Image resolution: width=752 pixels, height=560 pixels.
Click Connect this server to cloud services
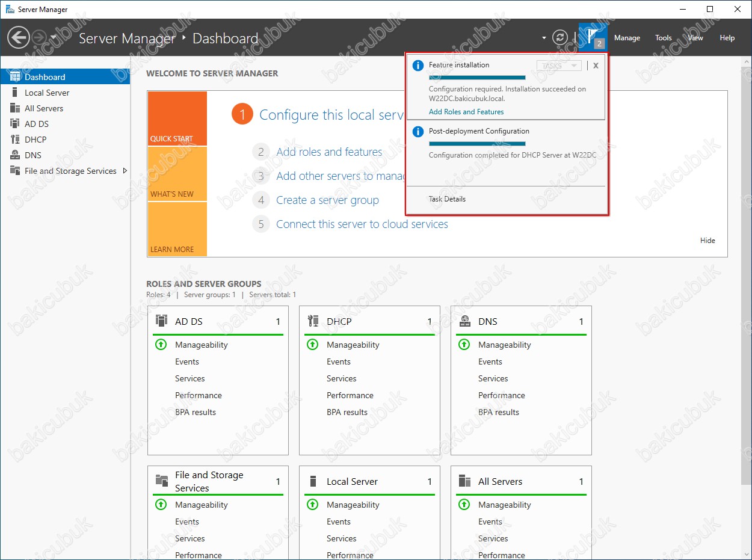[x=362, y=224]
